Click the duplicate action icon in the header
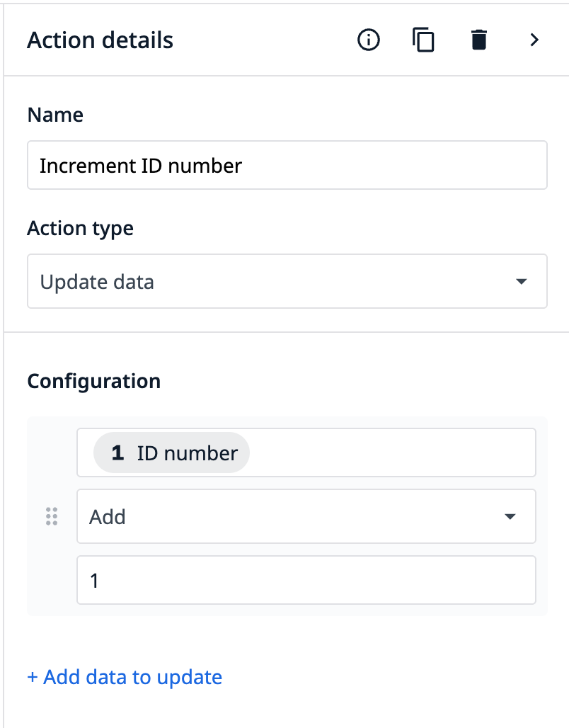This screenshot has height=728, width=569. (423, 40)
